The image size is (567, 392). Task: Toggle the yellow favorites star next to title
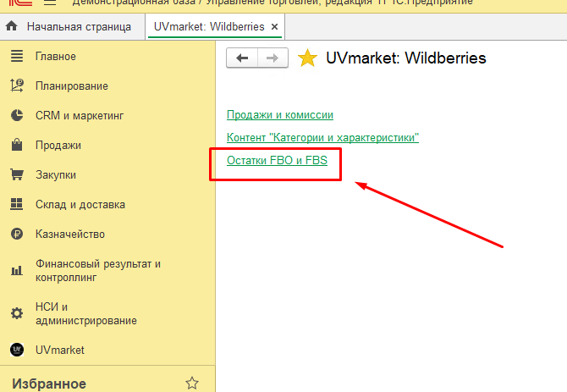pos(307,58)
